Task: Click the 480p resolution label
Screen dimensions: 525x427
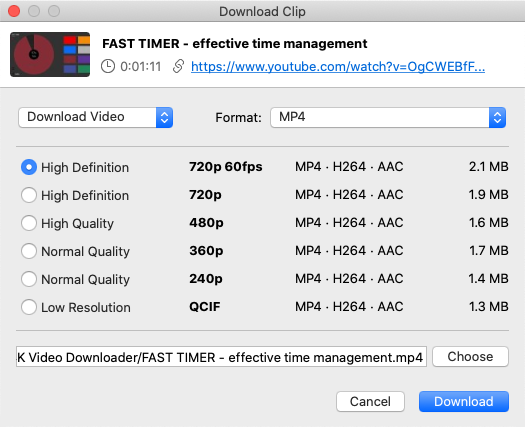Action: 206,223
